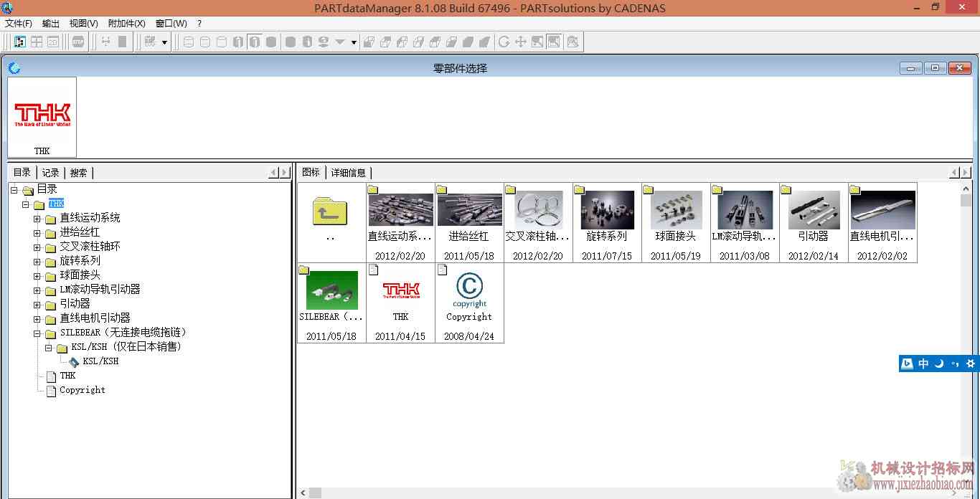
Task: Click right scroll arrow of left tab bar
Action: (285, 173)
